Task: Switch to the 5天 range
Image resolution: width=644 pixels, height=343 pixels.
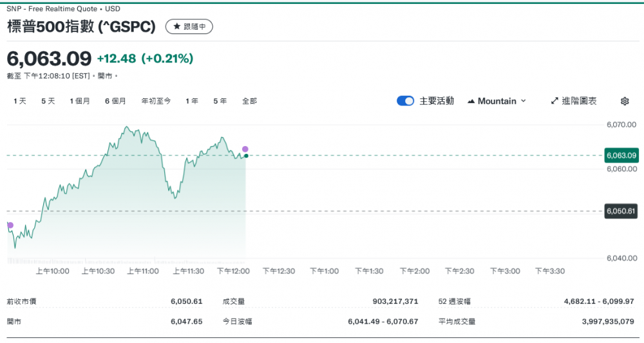Action: (x=48, y=101)
